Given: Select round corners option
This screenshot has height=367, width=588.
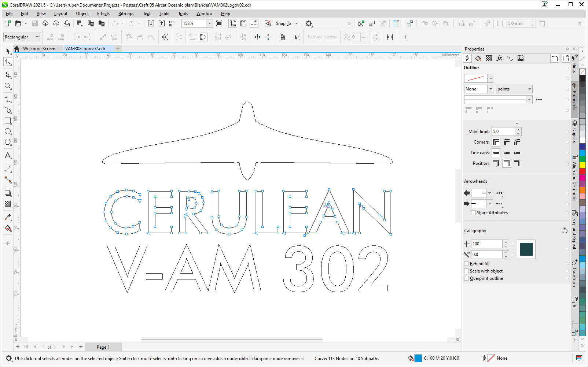Looking at the screenshot, I should coord(507,142).
